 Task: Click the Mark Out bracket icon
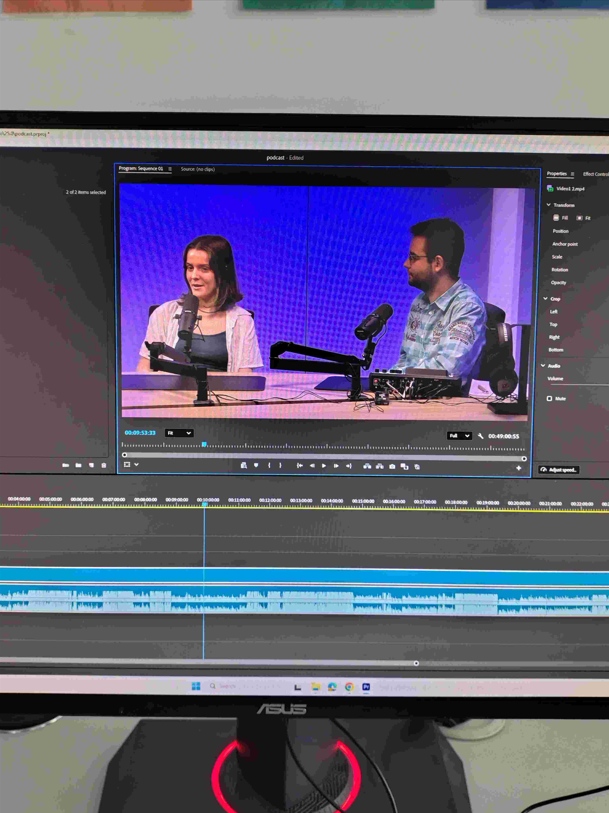coord(280,466)
